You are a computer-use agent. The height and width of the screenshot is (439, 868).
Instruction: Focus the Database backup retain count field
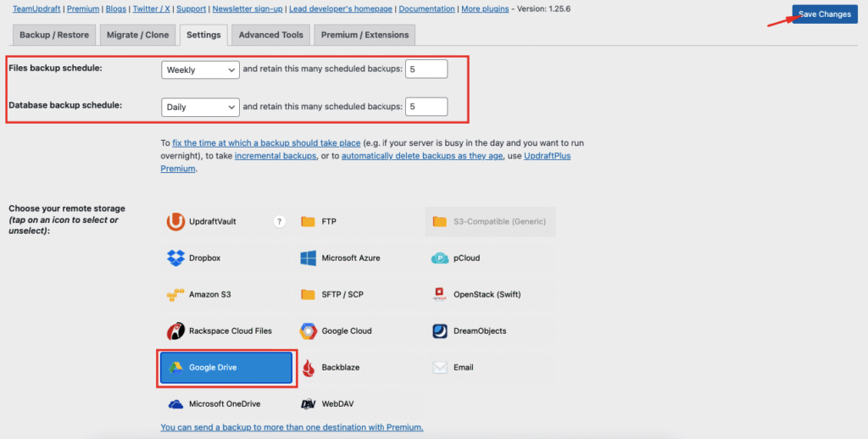[x=426, y=107]
